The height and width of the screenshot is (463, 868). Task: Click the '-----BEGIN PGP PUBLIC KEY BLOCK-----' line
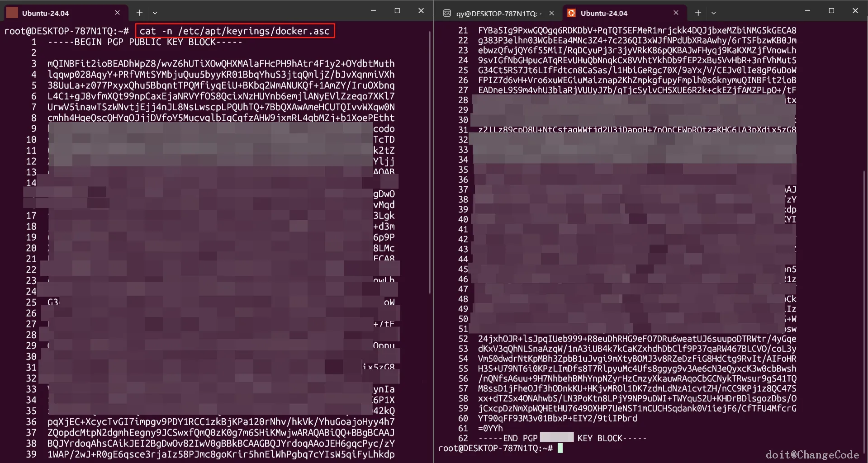pos(145,42)
